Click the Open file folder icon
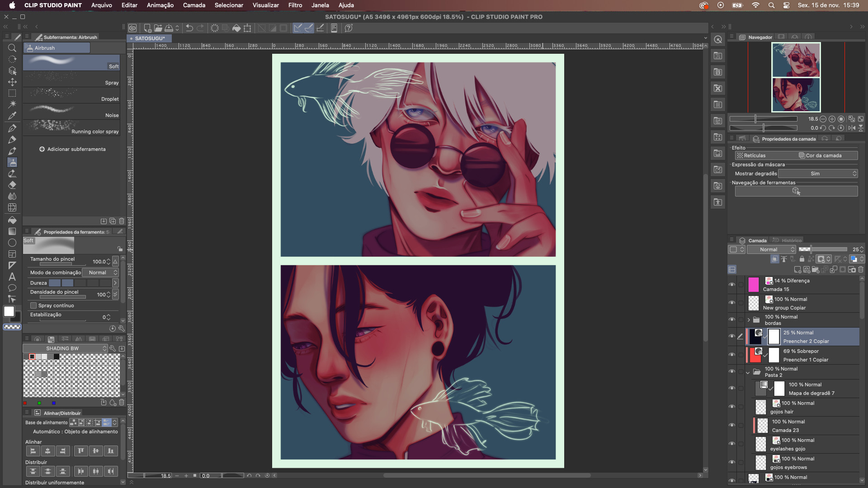Image resolution: width=868 pixels, height=488 pixels. tap(158, 28)
